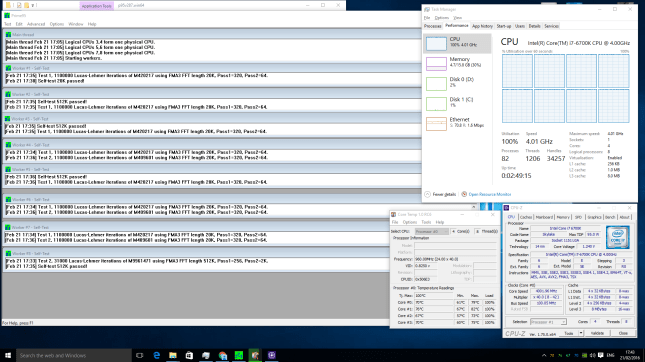
Task: Click the Close button in CPU-Z
Action: (623, 333)
